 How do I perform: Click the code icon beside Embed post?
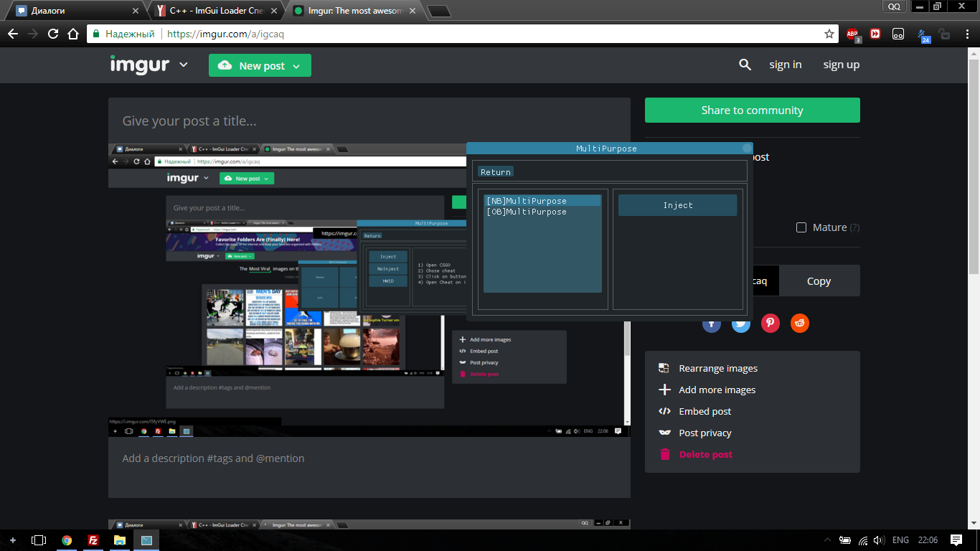pos(664,411)
